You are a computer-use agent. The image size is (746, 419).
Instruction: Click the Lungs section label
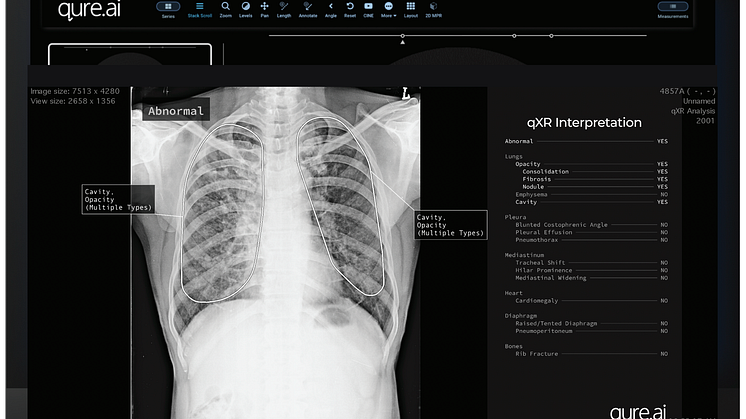513,156
